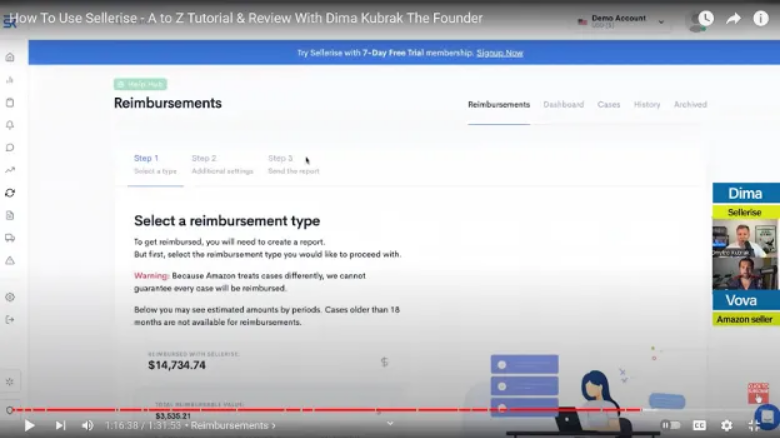The height and width of the screenshot is (438, 780).
Task: Open the blue chat widget button
Action: click(x=767, y=416)
